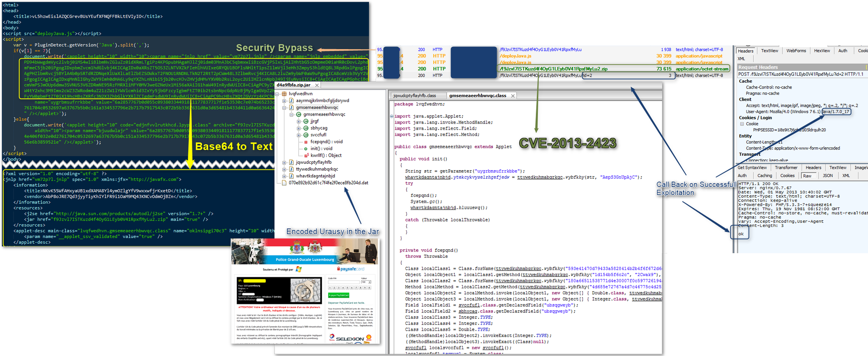Image resolution: width=868 pixels, height=356 pixels.
Task: Click the class file icon beside whavtkdagntajnbjd in the tree
Action: [292, 176]
